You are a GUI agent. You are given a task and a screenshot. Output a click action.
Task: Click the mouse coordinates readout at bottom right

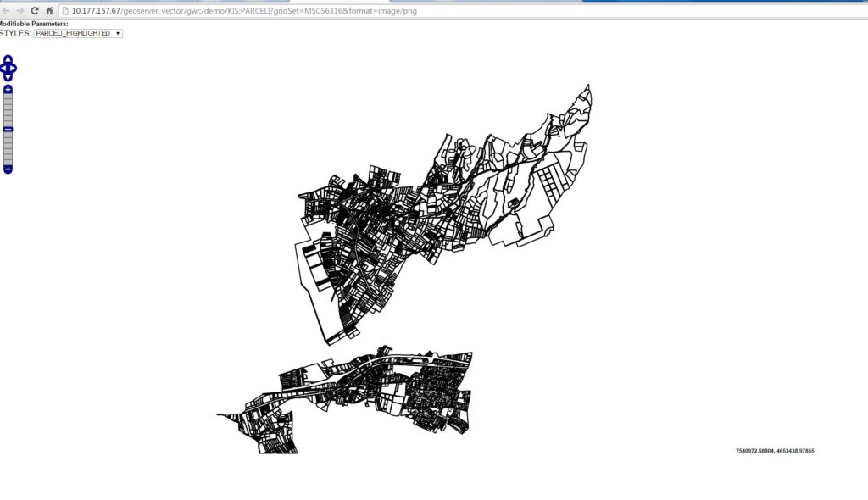click(x=775, y=451)
